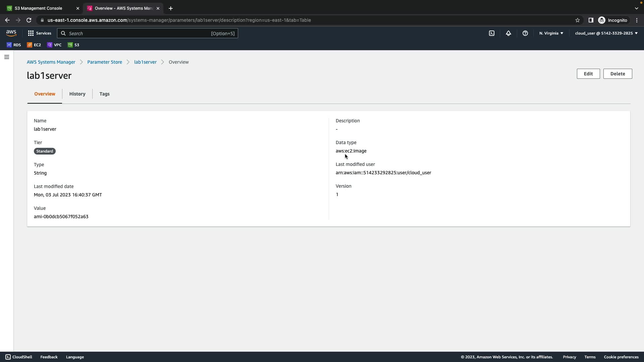
Task: Click the Delete parameter button
Action: click(x=618, y=74)
